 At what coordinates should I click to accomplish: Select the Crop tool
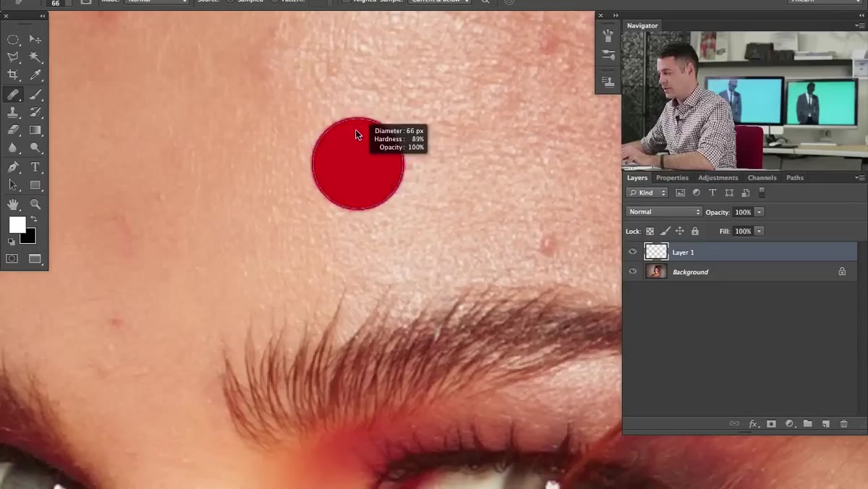(13, 75)
